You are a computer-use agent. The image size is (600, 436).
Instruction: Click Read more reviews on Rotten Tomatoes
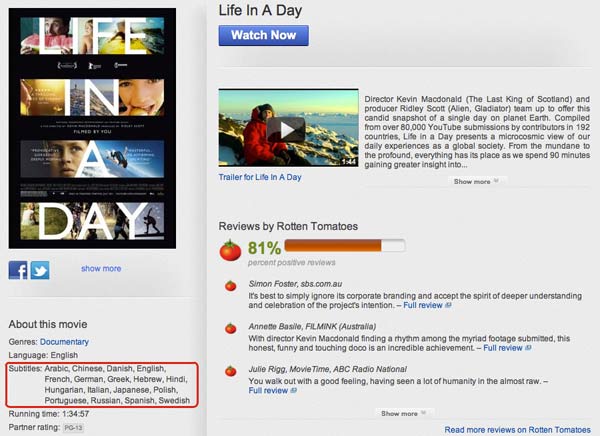(x=517, y=430)
